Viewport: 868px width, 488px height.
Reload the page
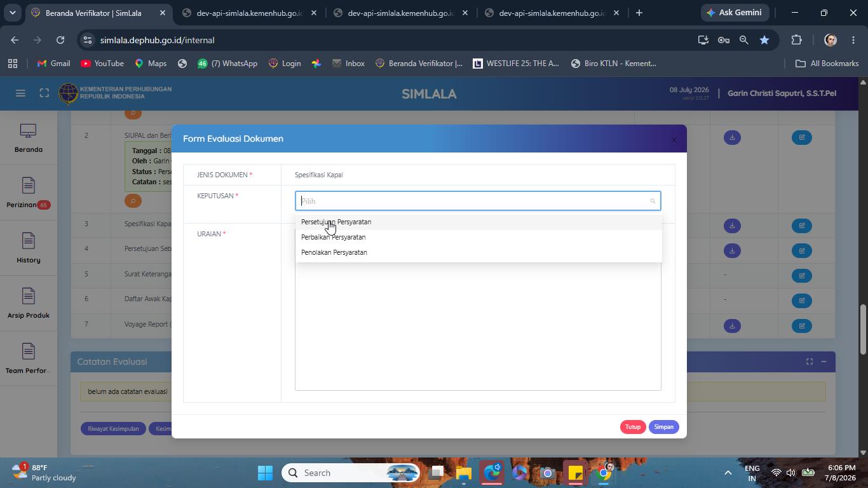60,40
